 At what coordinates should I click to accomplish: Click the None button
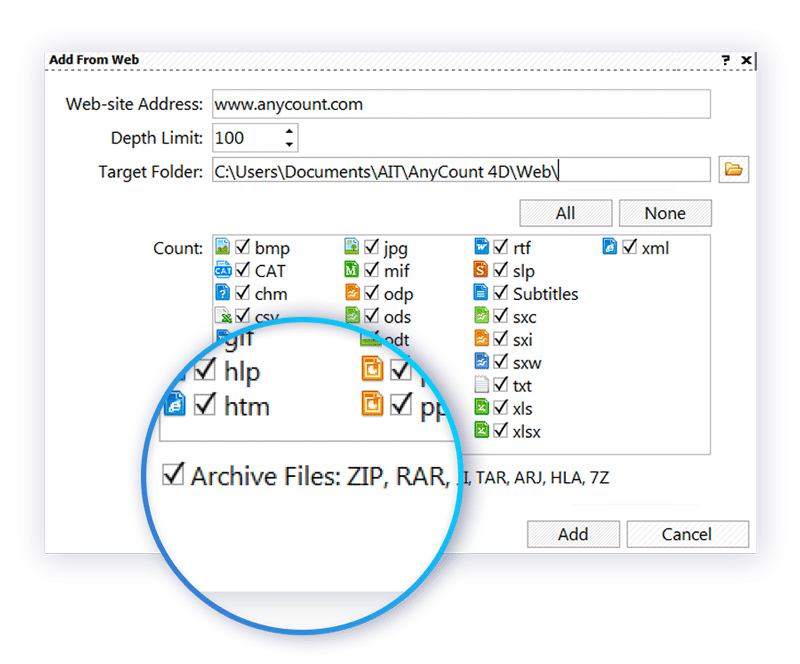(665, 213)
